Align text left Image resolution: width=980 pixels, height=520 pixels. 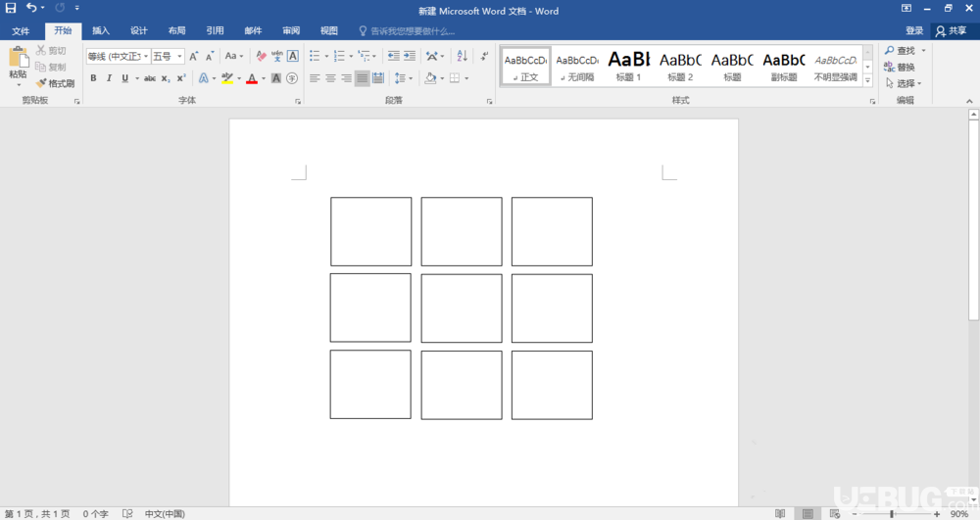click(315, 78)
